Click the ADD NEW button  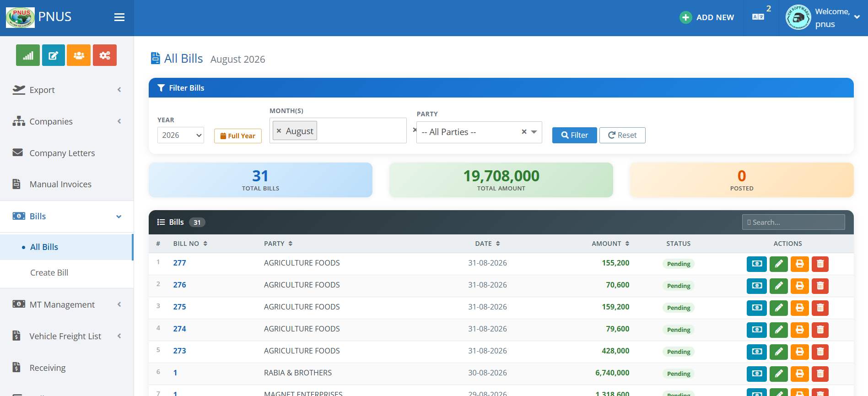707,17
